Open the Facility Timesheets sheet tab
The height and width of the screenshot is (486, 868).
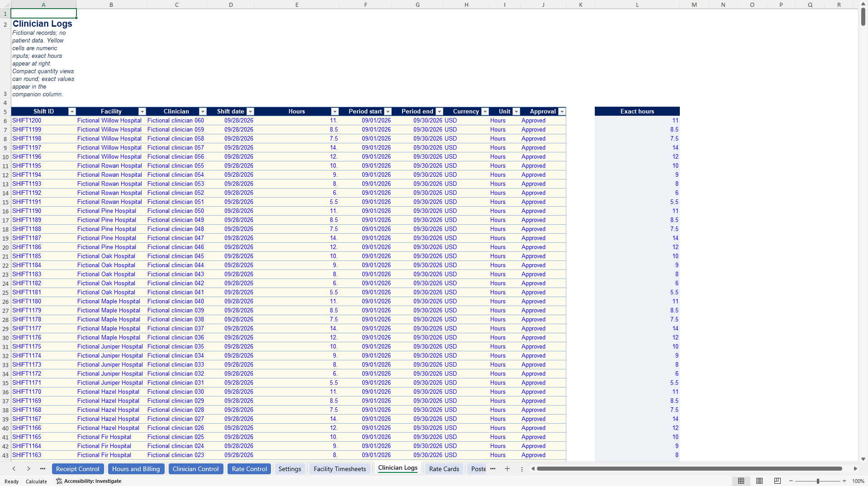click(340, 469)
